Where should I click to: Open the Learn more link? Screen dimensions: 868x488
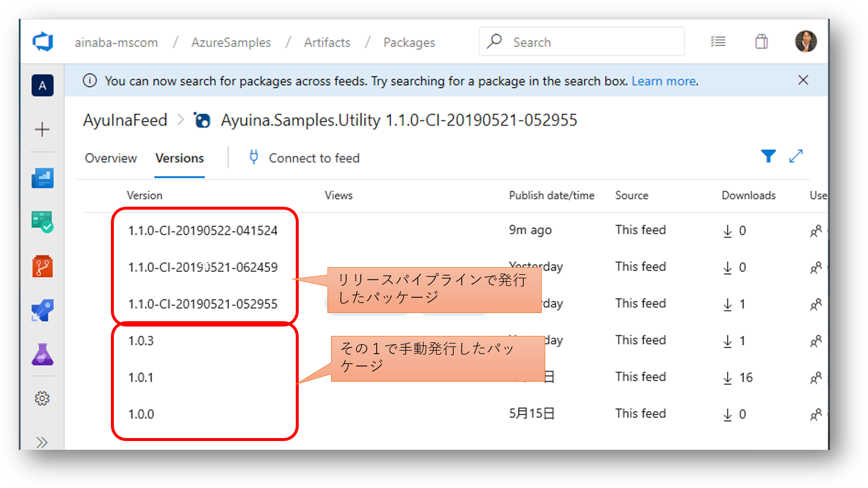(664, 81)
